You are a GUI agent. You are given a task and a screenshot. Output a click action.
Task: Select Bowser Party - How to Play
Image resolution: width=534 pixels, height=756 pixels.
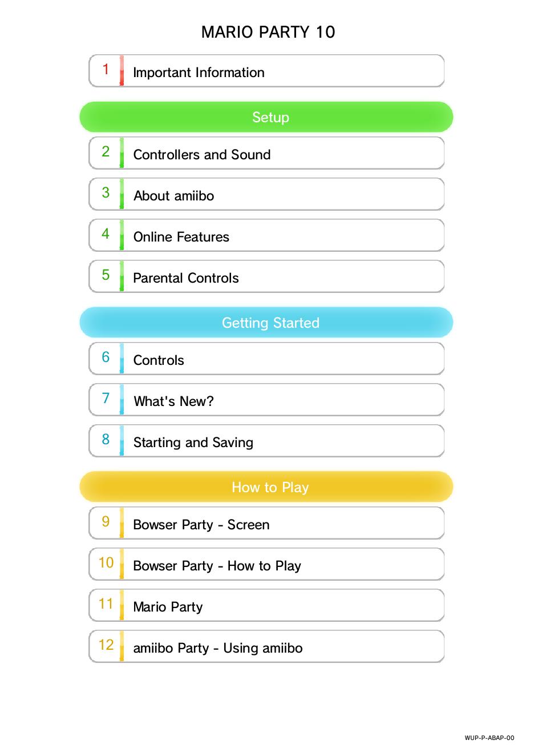pyautogui.click(x=266, y=565)
